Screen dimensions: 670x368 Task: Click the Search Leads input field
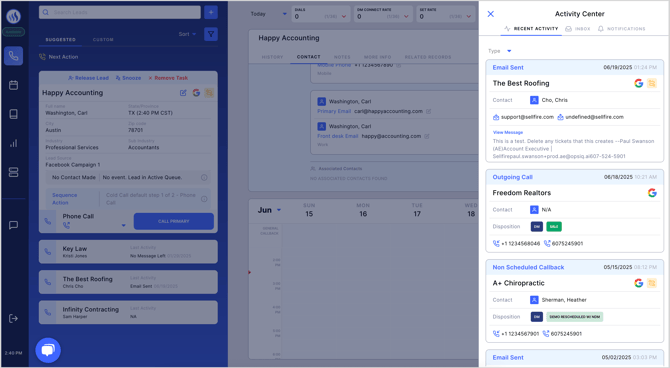pos(120,12)
